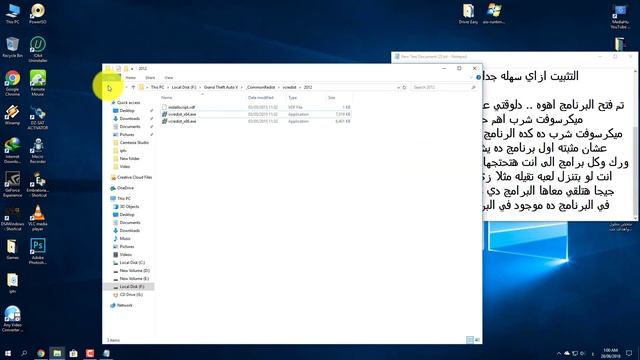640x360 pixels.
Task: Select the vcredist_x86.exe application icon
Action: pyautogui.click(x=164, y=121)
